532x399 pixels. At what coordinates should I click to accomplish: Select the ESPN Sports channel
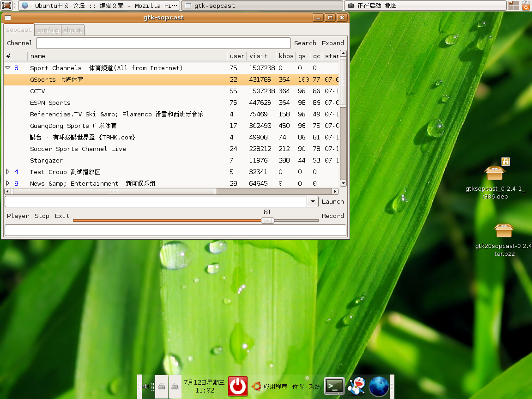pos(171,103)
